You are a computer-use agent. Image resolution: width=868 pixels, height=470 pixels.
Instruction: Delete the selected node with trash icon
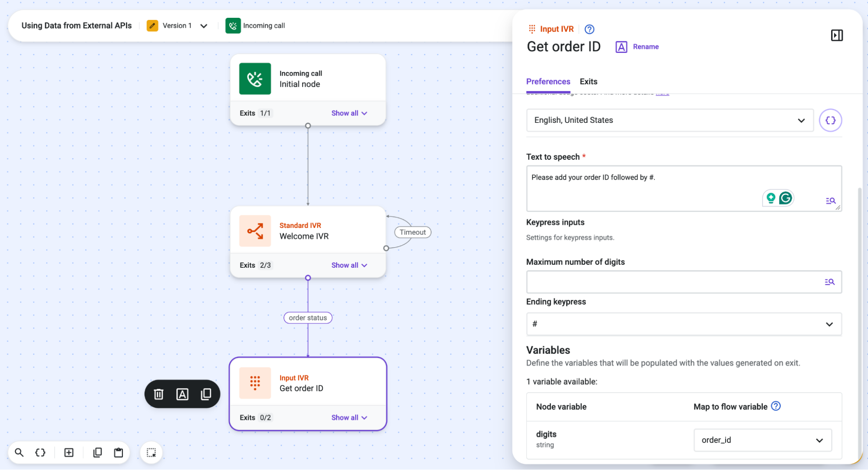pyautogui.click(x=159, y=394)
